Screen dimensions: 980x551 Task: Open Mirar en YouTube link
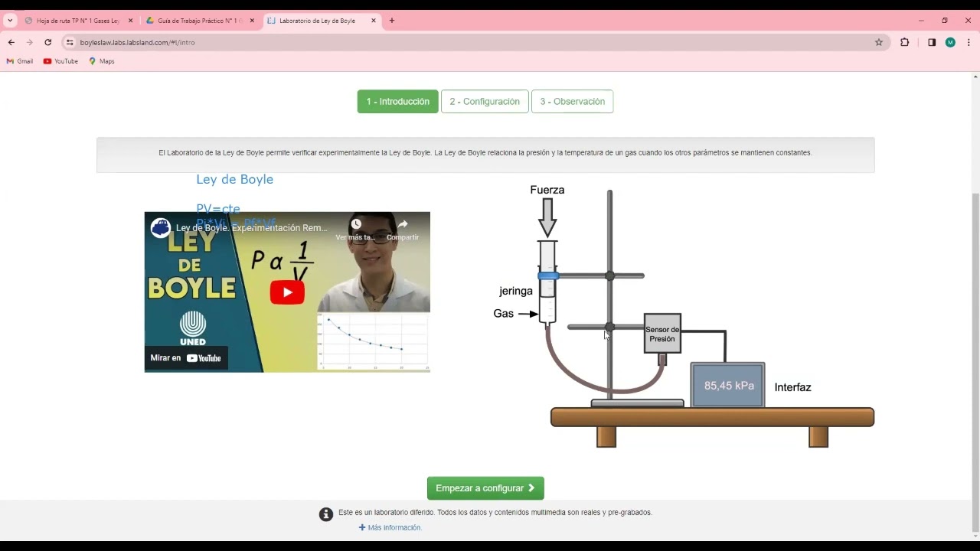tap(186, 358)
